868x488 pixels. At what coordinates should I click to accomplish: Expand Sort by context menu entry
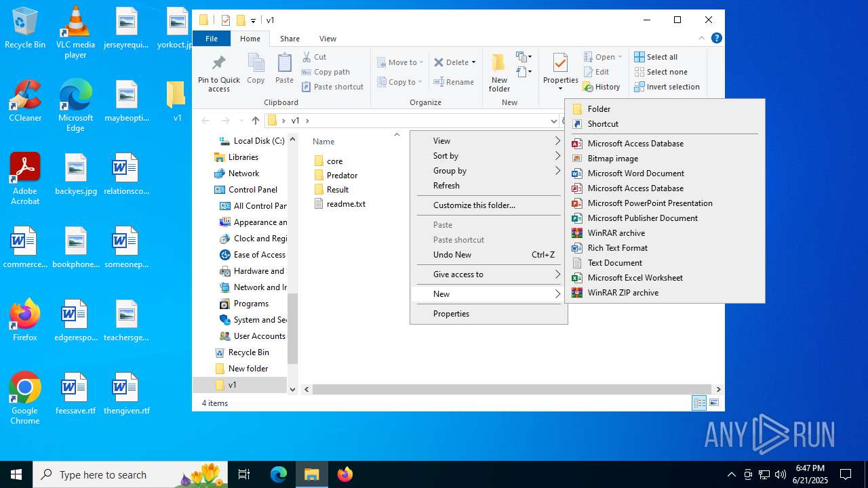coord(488,156)
